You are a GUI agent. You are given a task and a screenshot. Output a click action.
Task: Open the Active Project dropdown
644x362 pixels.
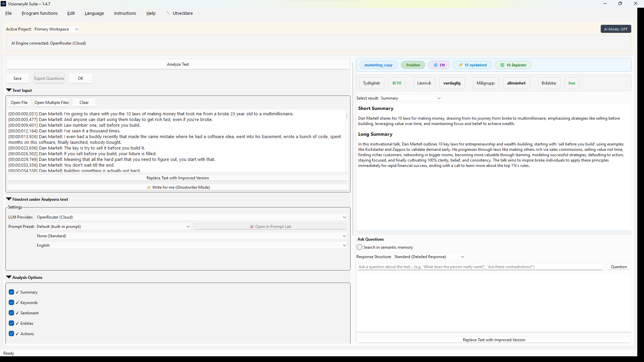pos(56,29)
